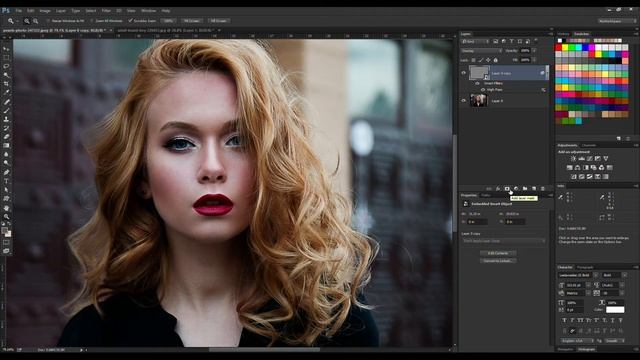Screen dimensions: 640x360
Task: Switch to the Paragraph tab
Action: [585, 267]
